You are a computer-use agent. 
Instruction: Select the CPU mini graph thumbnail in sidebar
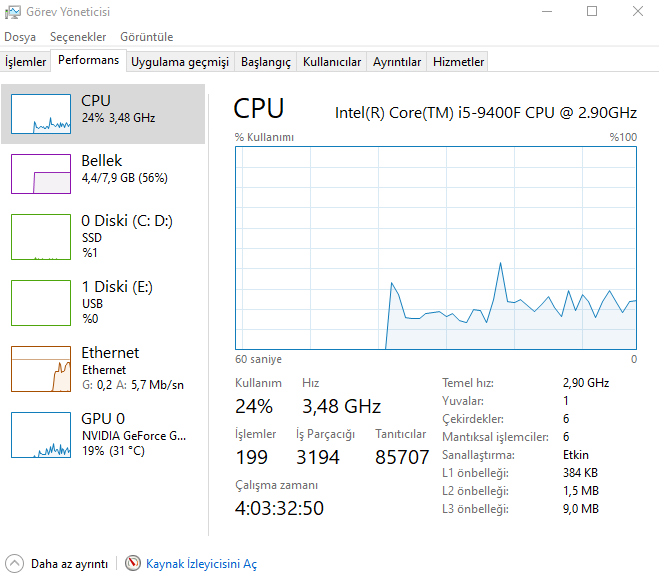(x=41, y=114)
